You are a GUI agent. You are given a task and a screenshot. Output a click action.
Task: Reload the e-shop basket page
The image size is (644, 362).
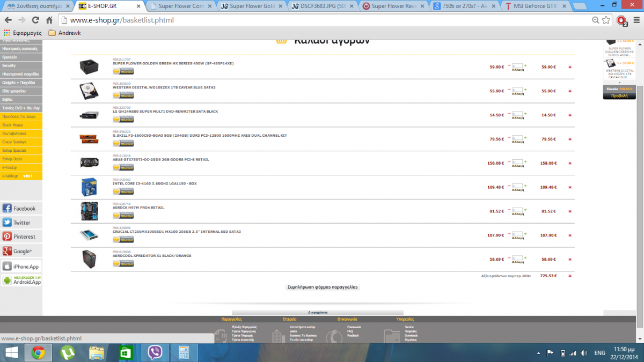pos(35,20)
